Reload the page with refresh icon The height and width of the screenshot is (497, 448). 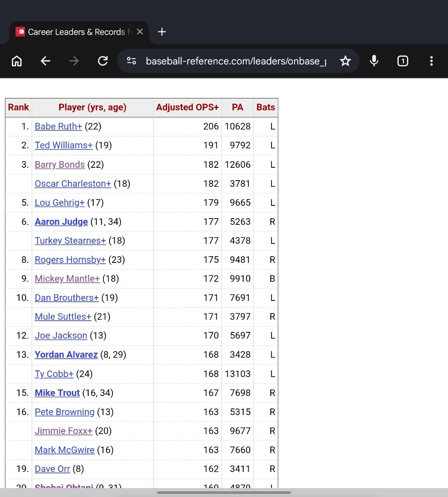(103, 61)
